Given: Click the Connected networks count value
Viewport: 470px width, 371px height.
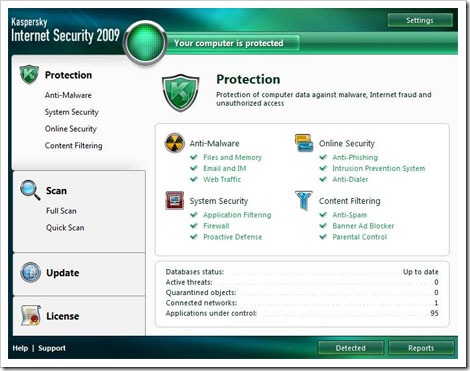Looking at the screenshot, I should click(x=436, y=303).
